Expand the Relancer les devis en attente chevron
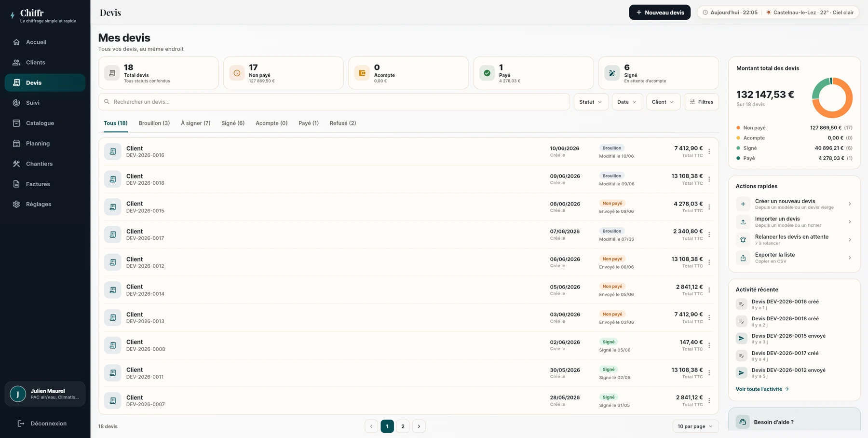This screenshot has height=438, width=868. pos(850,240)
